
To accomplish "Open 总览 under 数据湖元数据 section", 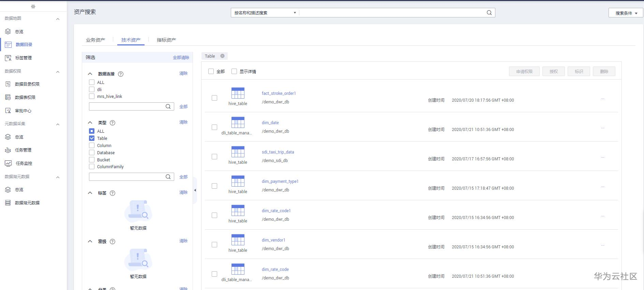I will pyautogui.click(x=19, y=190).
